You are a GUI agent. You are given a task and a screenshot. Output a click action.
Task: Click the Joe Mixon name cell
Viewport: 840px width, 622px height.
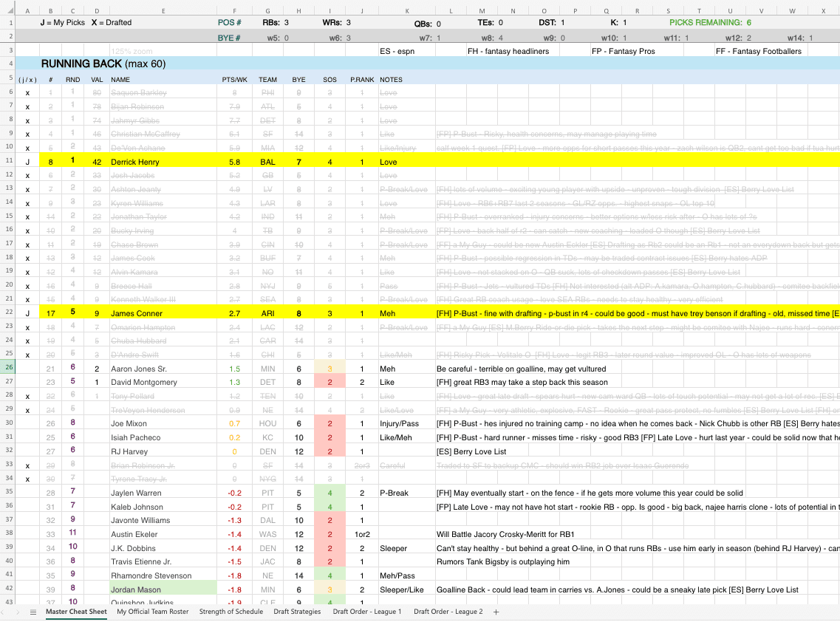click(163, 423)
